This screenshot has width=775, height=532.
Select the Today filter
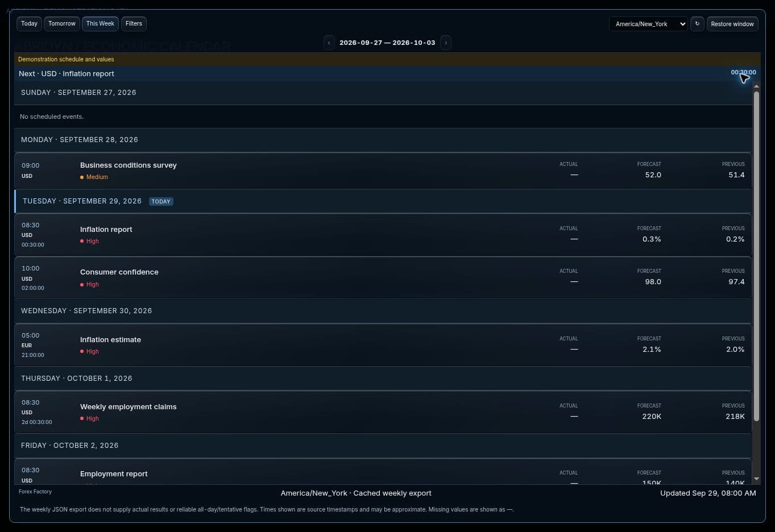pyautogui.click(x=29, y=23)
